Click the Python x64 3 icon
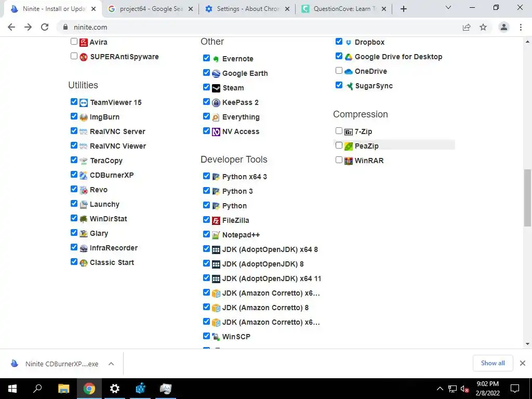The width and height of the screenshot is (532, 399). pyautogui.click(x=216, y=177)
